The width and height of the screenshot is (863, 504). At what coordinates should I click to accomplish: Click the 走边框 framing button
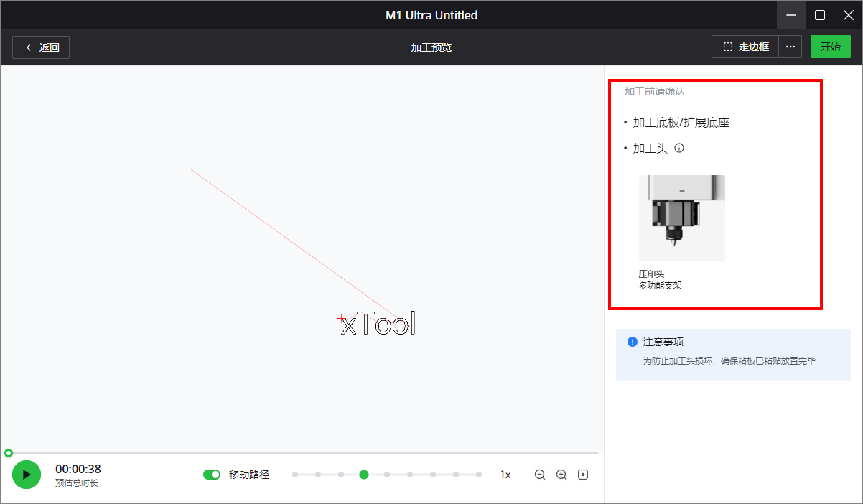(x=745, y=47)
